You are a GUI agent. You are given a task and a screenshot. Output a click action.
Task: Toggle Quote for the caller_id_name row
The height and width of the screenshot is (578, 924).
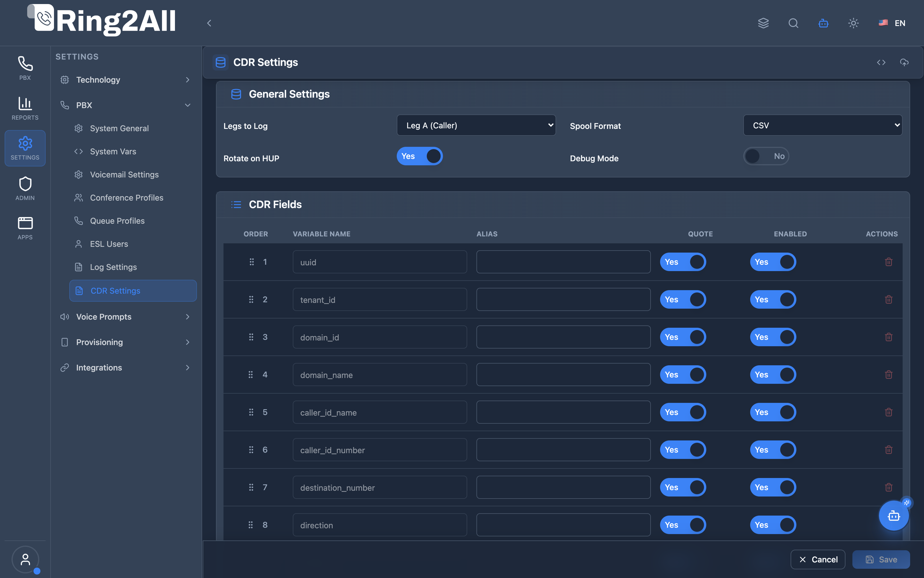[x=683, y=412]
